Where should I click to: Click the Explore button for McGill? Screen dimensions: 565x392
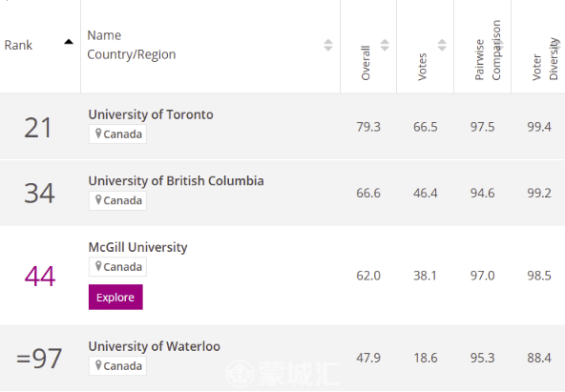click(x=115, y=297)
